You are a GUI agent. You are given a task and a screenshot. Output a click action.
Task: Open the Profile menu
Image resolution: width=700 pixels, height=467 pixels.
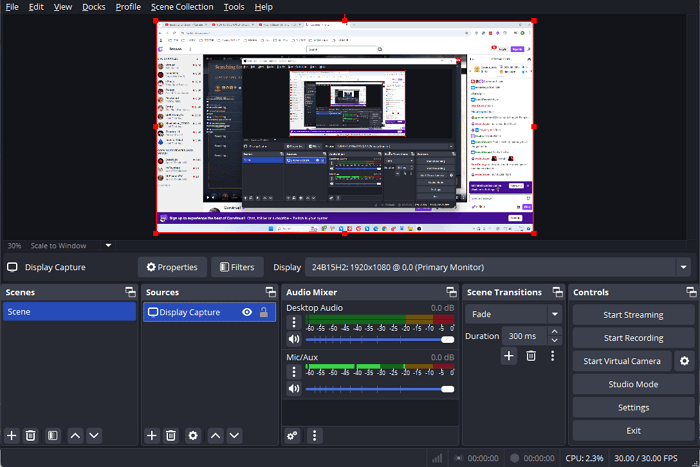(128, 7)
